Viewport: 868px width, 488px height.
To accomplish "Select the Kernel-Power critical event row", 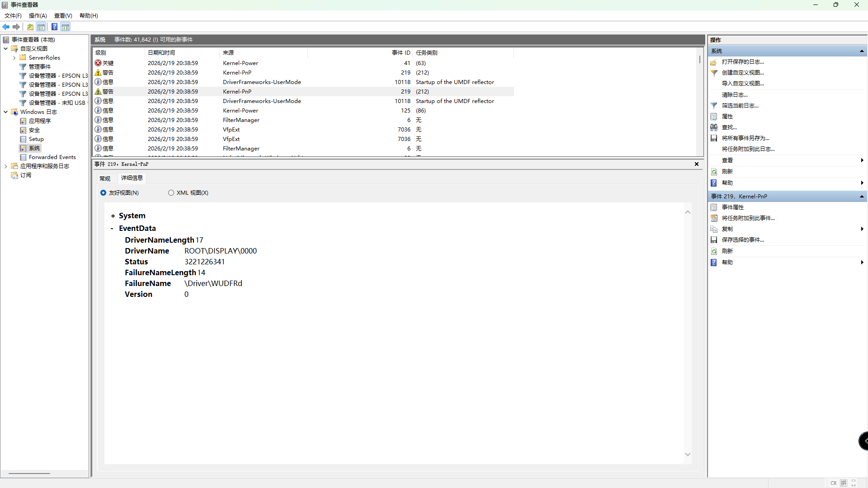I will click(240, 63).
